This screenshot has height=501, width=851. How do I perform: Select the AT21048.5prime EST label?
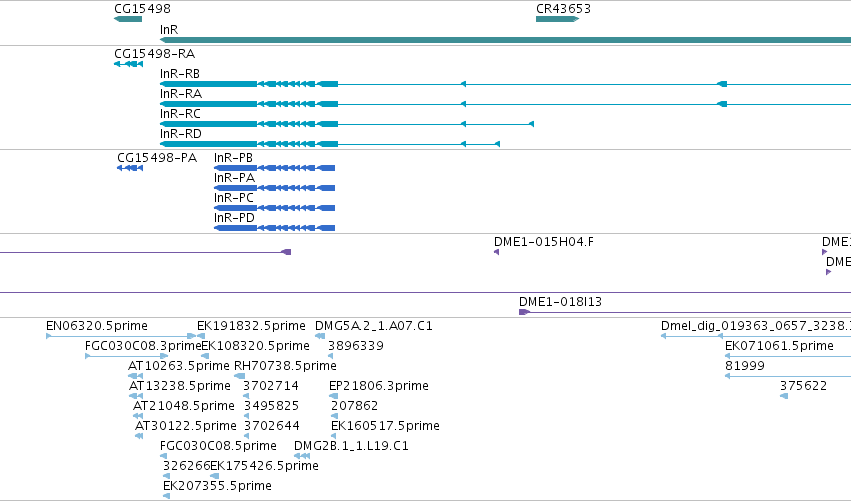[183, 406]
